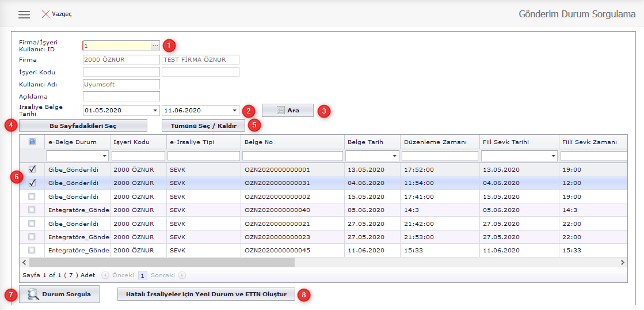The image size is (644, 310).
Task: Open Firma/İşyeri lookup ellipsis button
Action: [155, 46]
